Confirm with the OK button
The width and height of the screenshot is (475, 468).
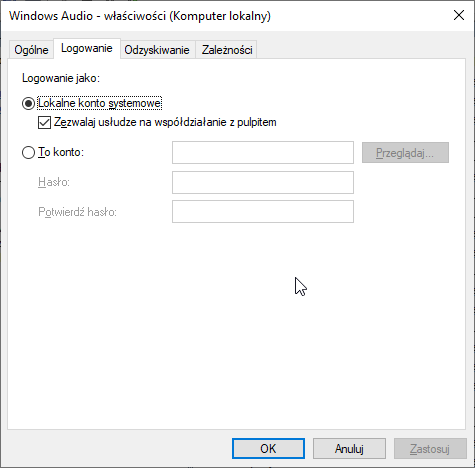(268, 449)
